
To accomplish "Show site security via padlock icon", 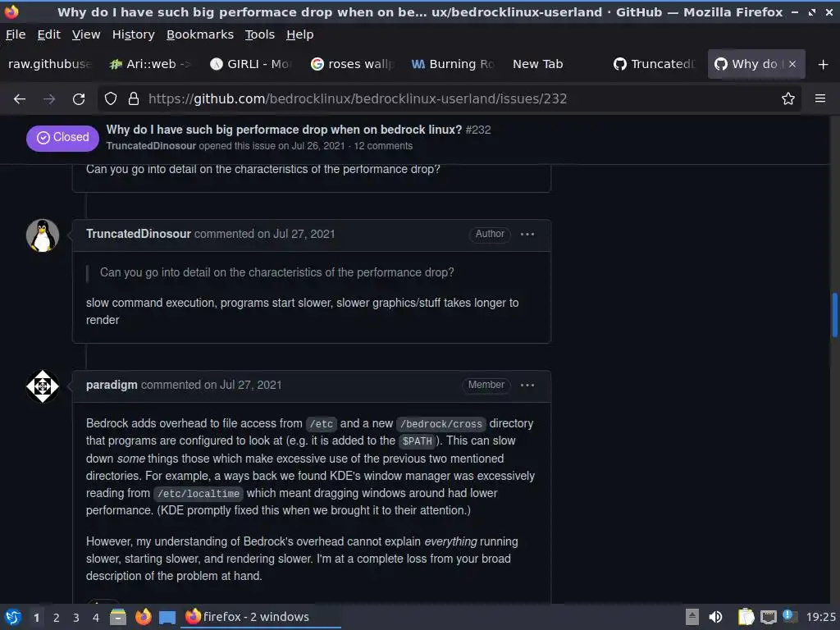I will [134, 98].
